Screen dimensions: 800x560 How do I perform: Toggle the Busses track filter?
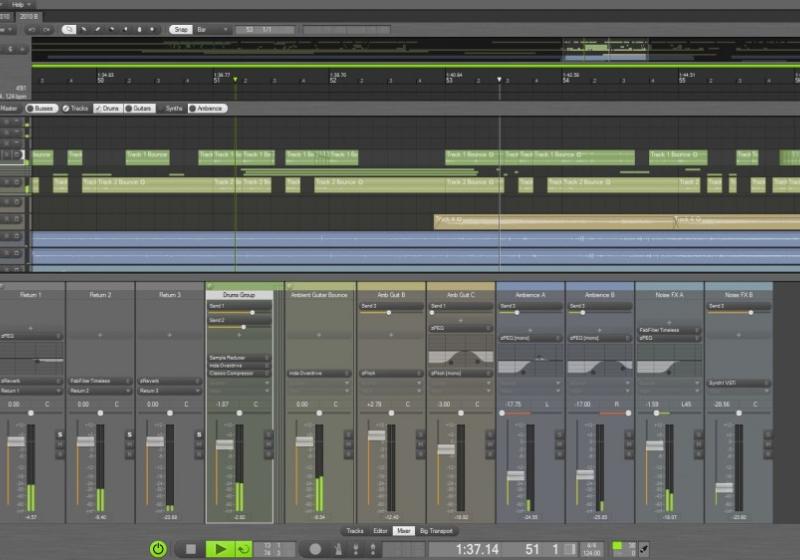[x=41, y=108]
